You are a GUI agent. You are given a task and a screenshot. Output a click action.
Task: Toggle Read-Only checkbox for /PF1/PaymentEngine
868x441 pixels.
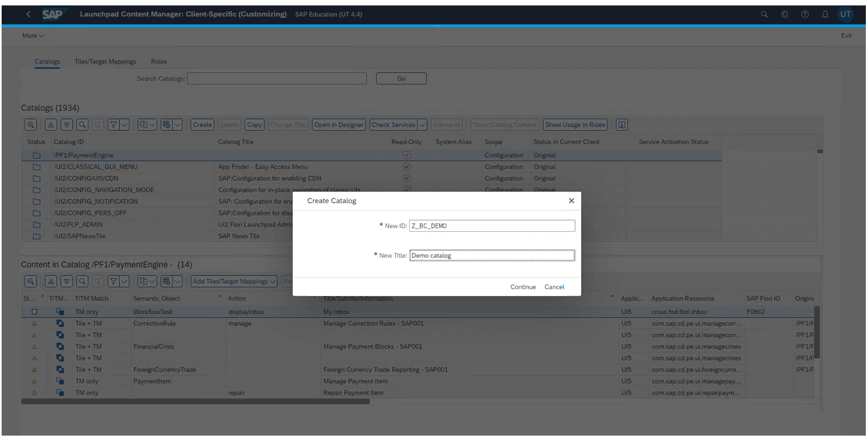click(x=407, y=155)
